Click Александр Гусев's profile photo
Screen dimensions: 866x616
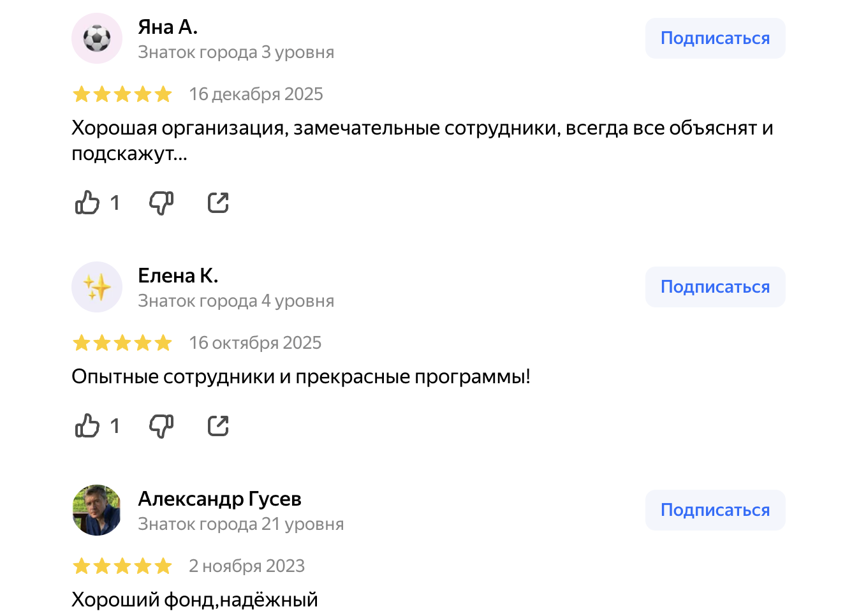(x=96, y=510)
